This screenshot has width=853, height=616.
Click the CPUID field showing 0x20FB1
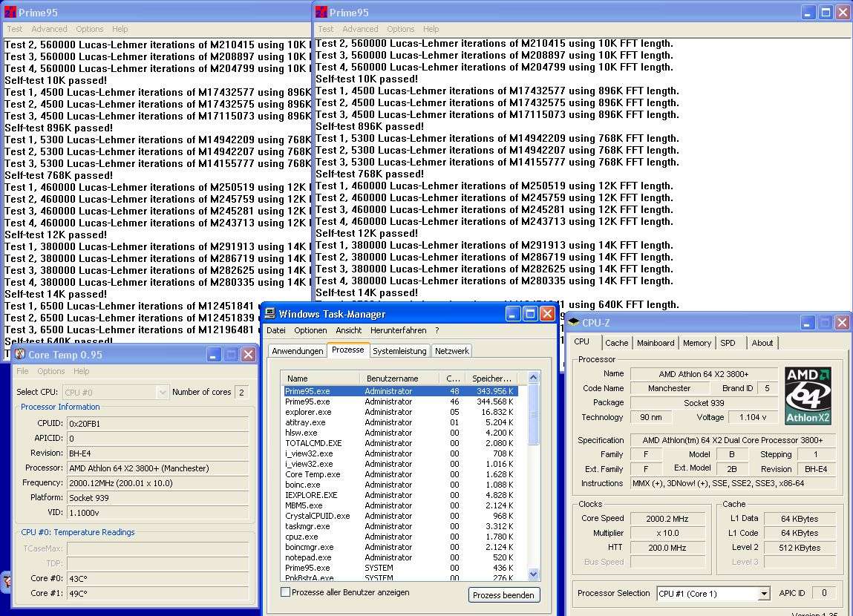click(158, 424)
